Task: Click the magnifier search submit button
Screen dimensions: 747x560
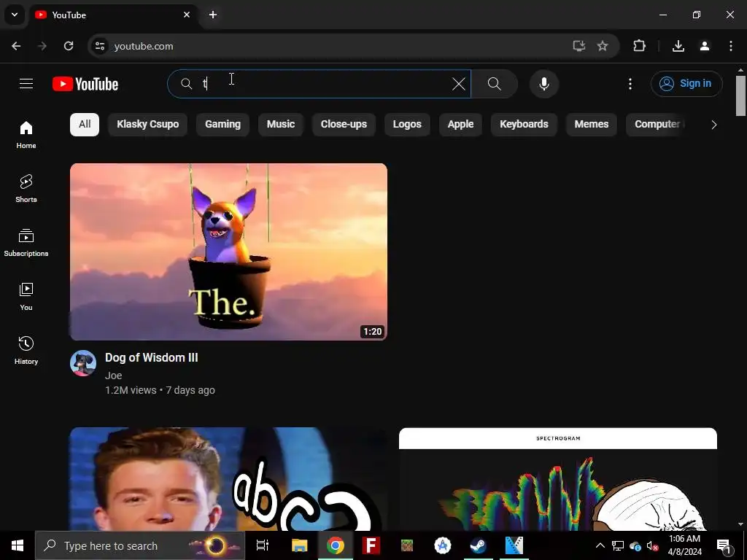Action: pyautogui.click(x=494, y=84)
